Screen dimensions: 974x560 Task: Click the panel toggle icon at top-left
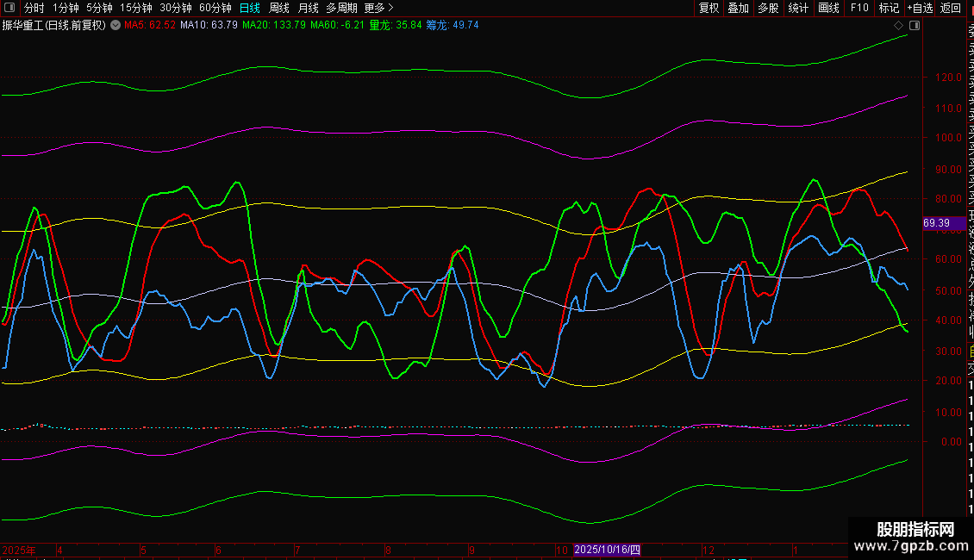[x=9, y=8]
